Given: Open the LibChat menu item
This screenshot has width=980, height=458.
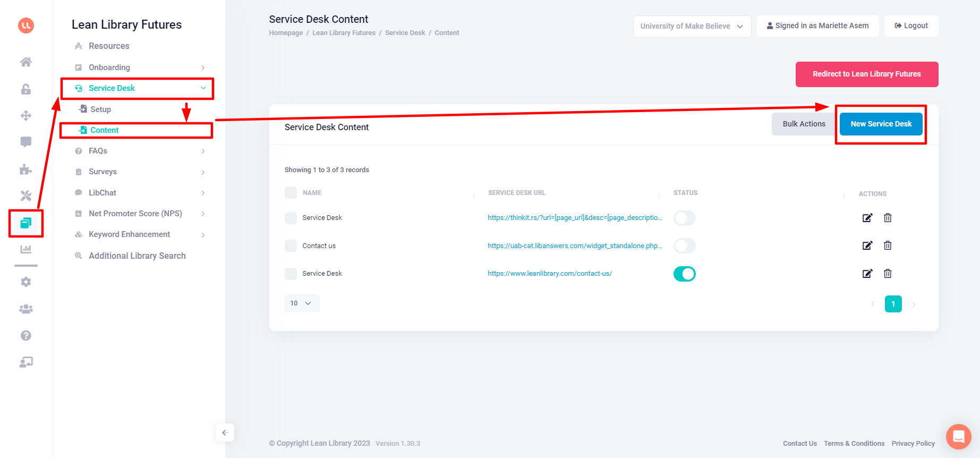Looking at the screenshot, I should (102, 193).
